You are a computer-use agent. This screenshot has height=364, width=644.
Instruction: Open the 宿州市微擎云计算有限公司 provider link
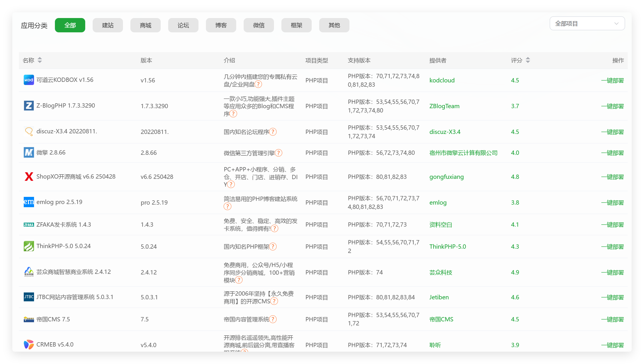(463, 153)
